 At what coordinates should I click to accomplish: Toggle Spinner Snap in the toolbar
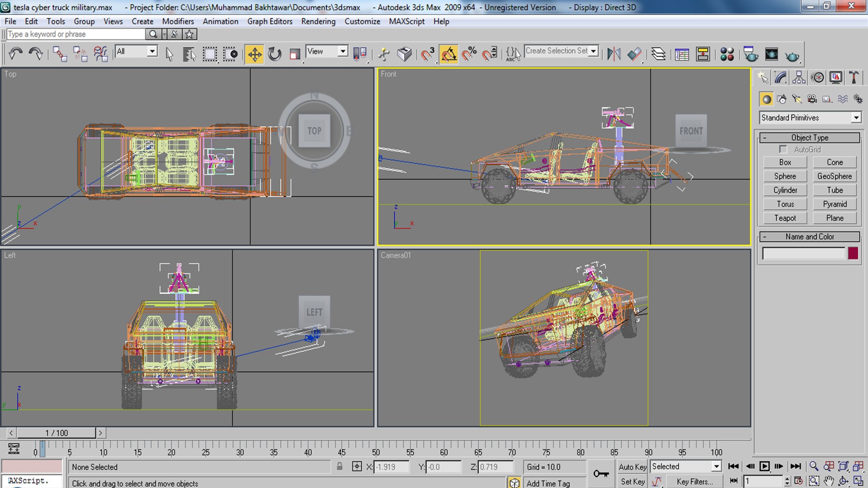coord(490,54)
